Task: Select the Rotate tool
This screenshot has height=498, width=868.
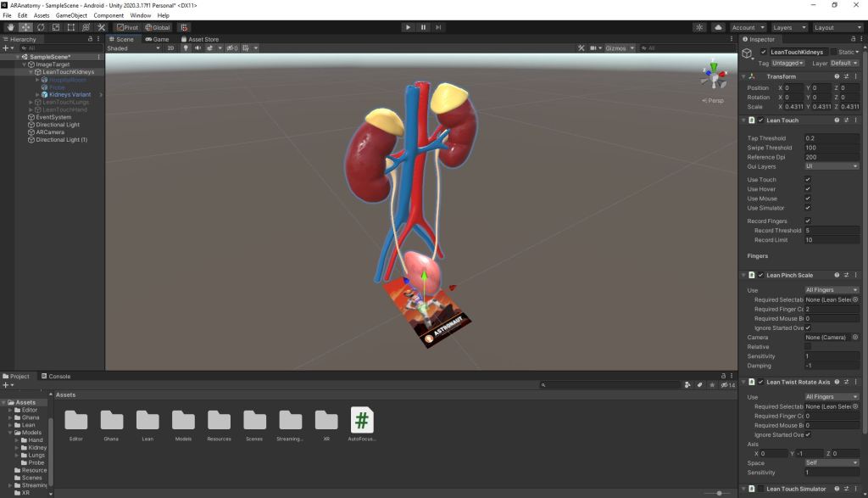Action: tap(41, 27)
